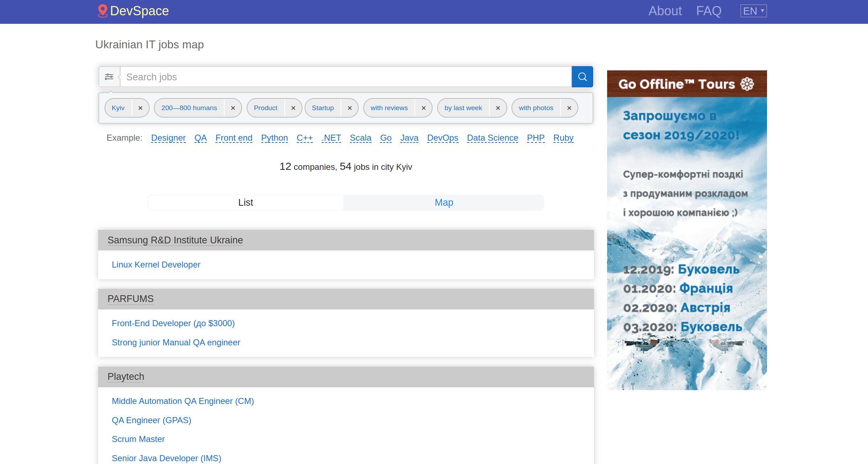Click the Python example filter
868x464 pixels.
point(274,138)
